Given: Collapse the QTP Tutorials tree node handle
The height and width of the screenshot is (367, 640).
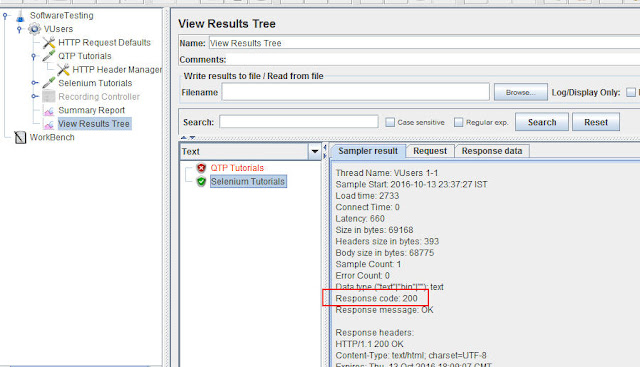Looking at the screenshot, I should tap(33, 56).
